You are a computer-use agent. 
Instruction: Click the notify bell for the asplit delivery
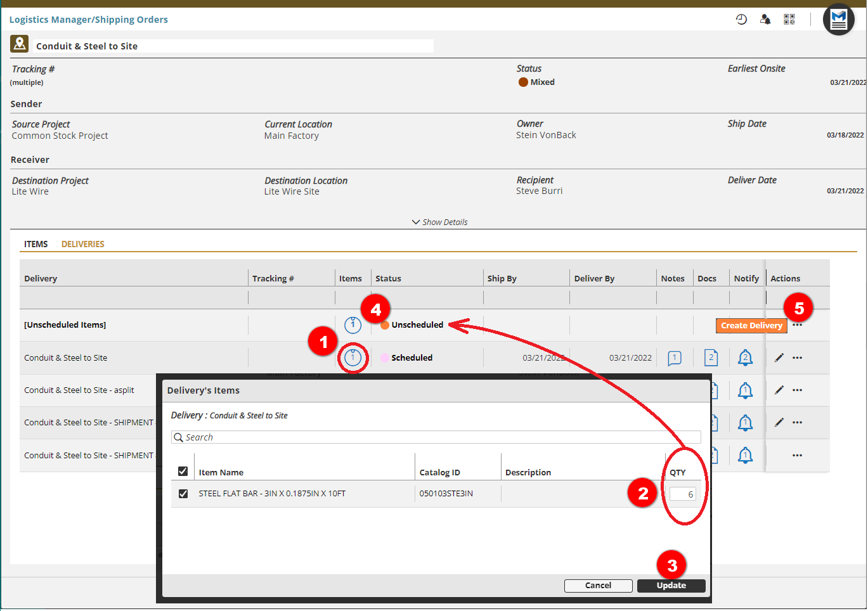point(745,390)
